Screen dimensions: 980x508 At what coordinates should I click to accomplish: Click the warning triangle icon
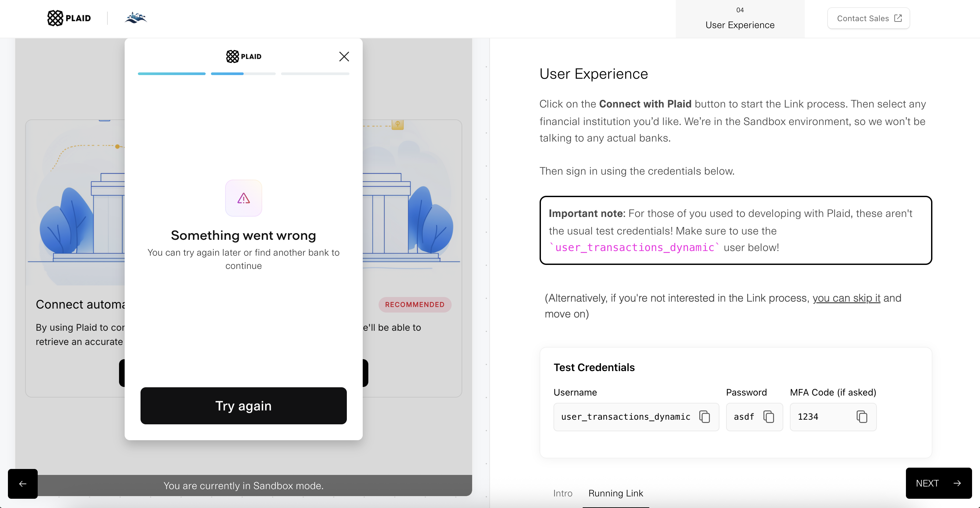tap(243, 198)
